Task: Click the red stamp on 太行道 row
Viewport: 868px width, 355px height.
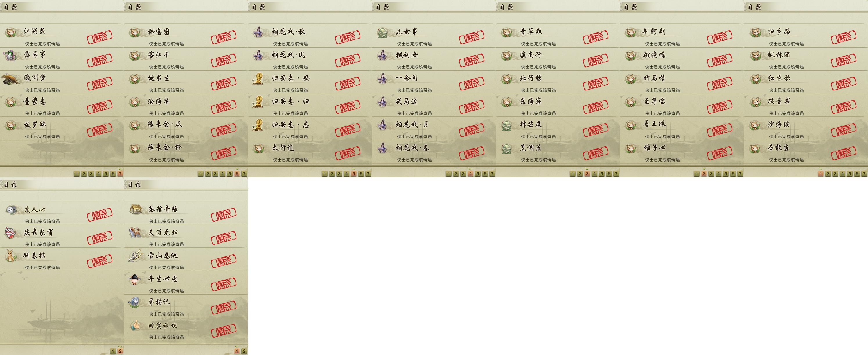Action: [348, 153]
